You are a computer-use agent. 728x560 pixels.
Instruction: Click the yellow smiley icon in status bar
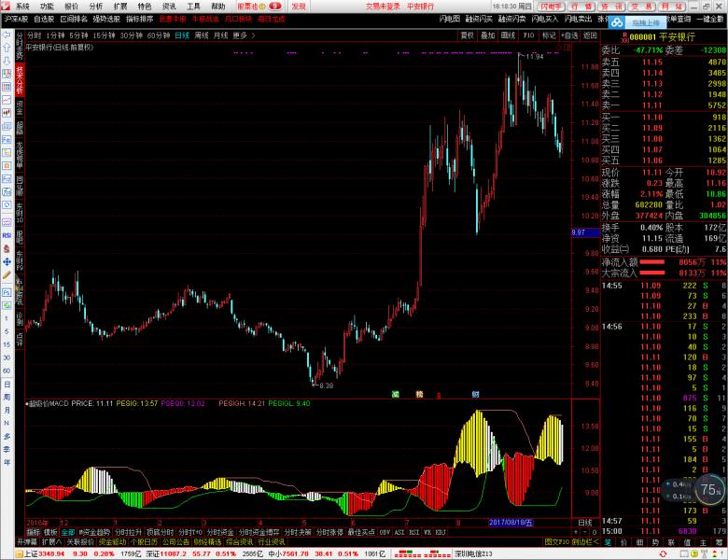click(694, 554)
